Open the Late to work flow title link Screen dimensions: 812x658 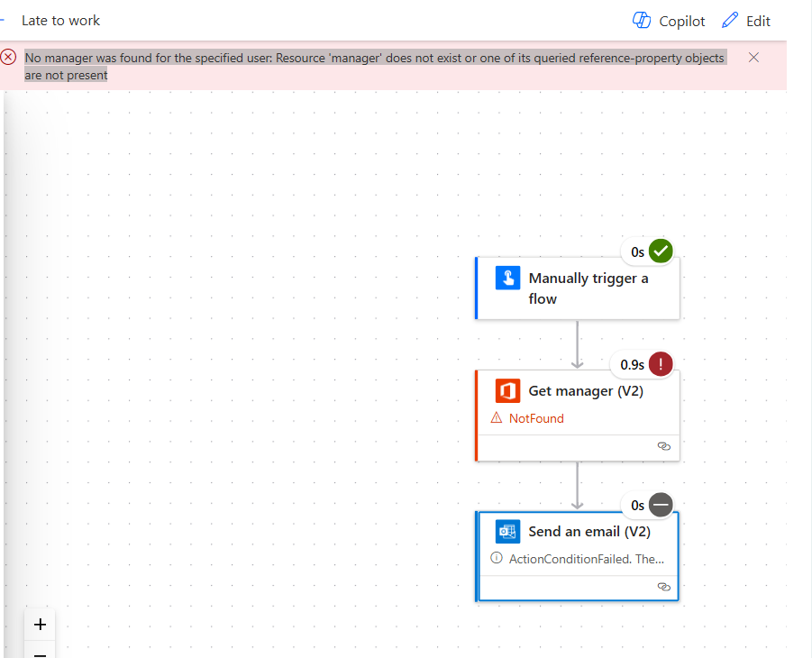coord(60,20)
